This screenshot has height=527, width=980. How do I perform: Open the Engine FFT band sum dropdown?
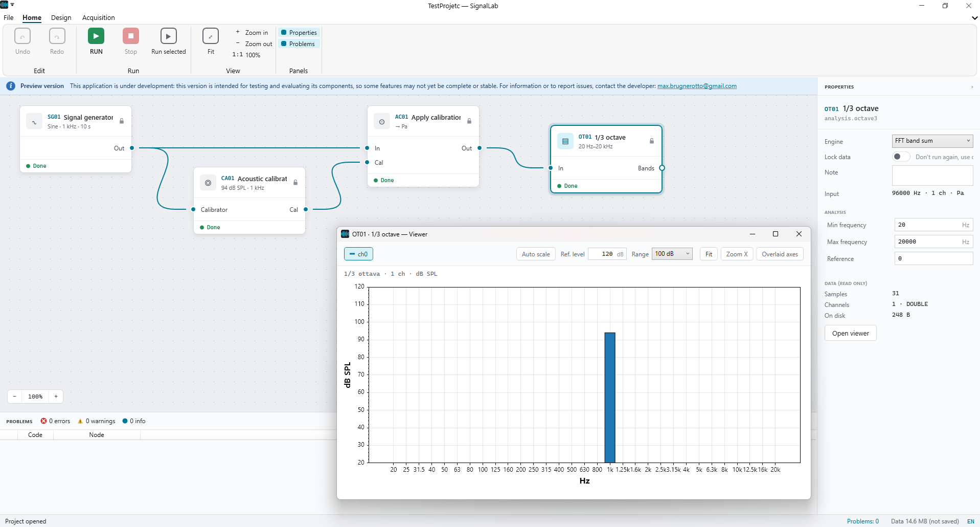click(x=932, y=141)
